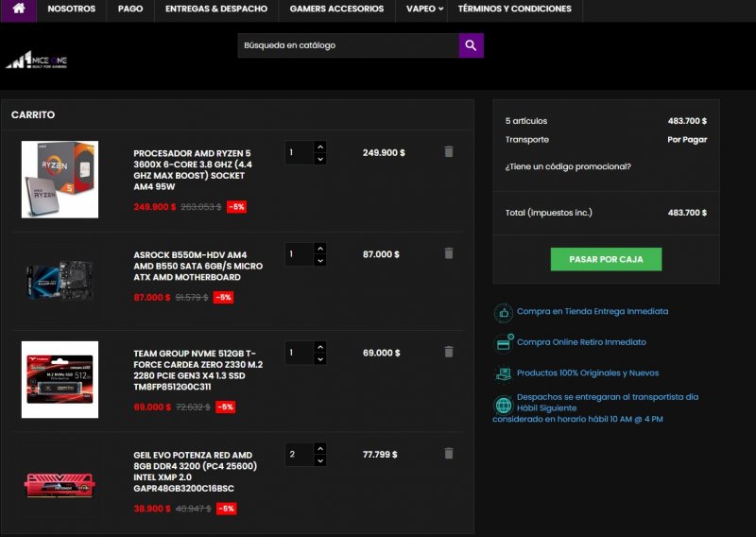Screen dimensions: 756x537
Task: Open the Ryzen 5 box thumbnail
Action: [60, 180]
